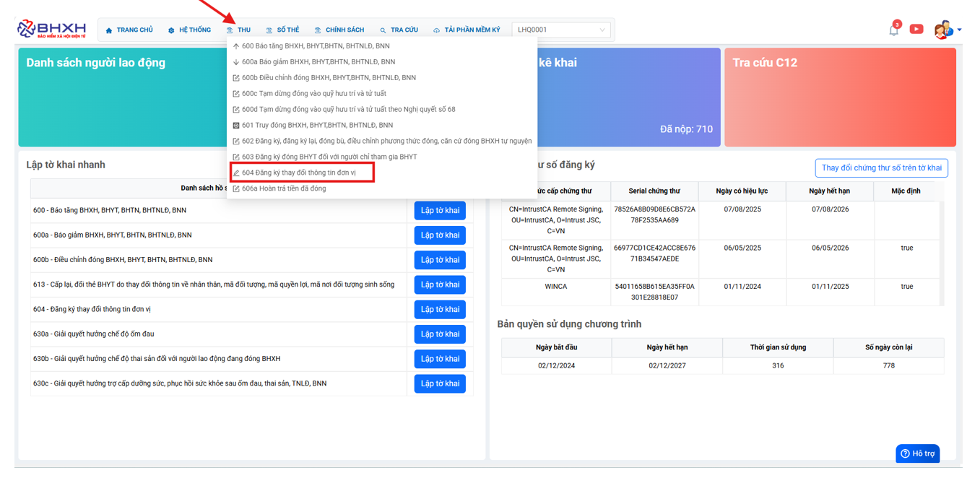Click Thay đổi chứng thư số trên tờ khai
The width and height of the screenshot is (980, 478).
(880, 168)
